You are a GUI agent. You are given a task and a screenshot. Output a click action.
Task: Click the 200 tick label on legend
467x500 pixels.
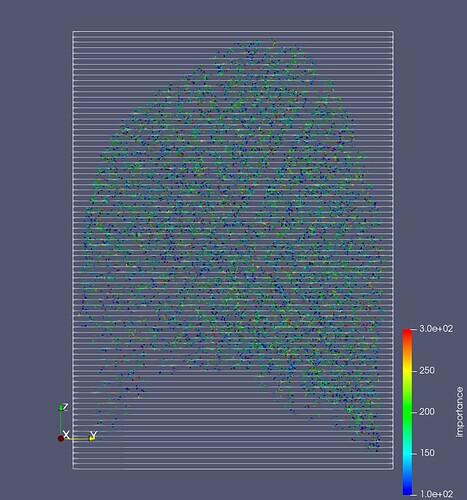[427, 412]
